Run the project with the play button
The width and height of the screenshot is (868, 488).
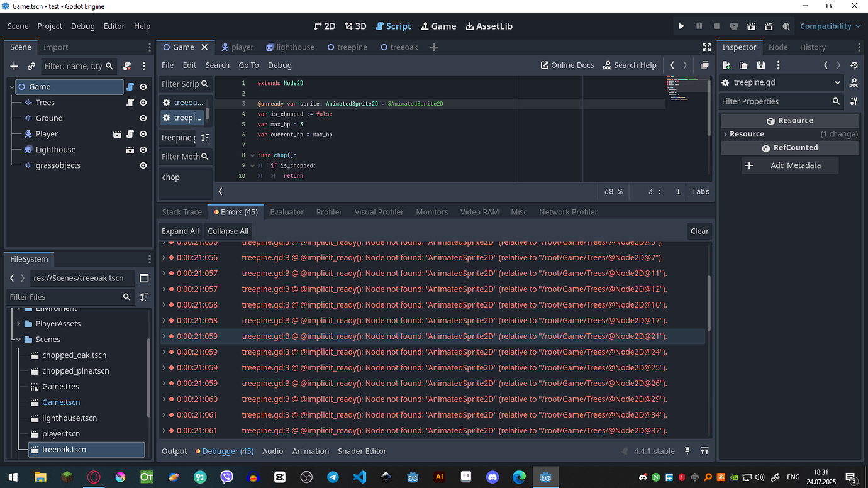pyautogui.click(x=682, y=26)
